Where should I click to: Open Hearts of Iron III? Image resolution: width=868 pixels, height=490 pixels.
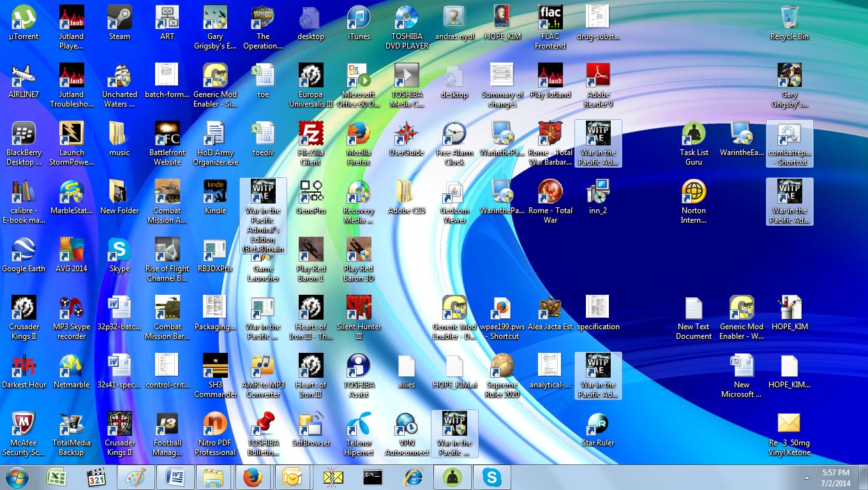(310, 364)
